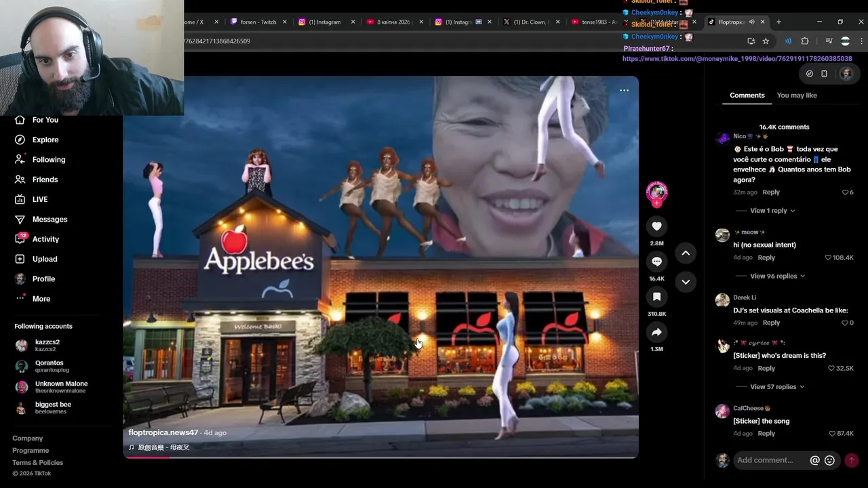Open a new browser tab
The height and width of the screenshot is (488, 868).
778,22
